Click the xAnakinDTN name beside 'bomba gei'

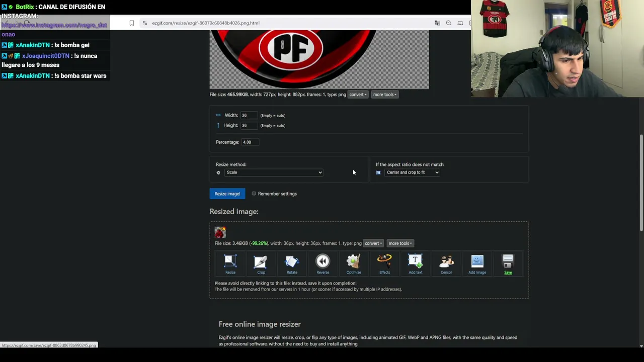33,45
